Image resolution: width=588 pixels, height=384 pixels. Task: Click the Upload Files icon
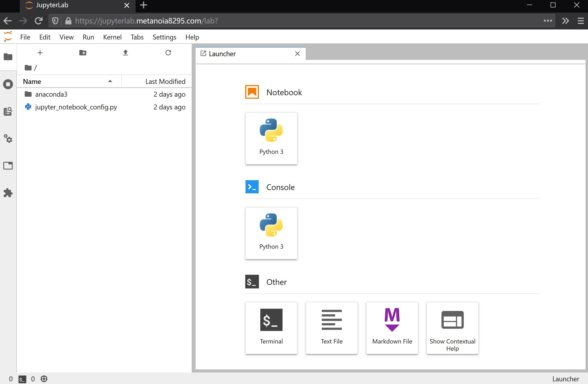(x=126, y=53)
